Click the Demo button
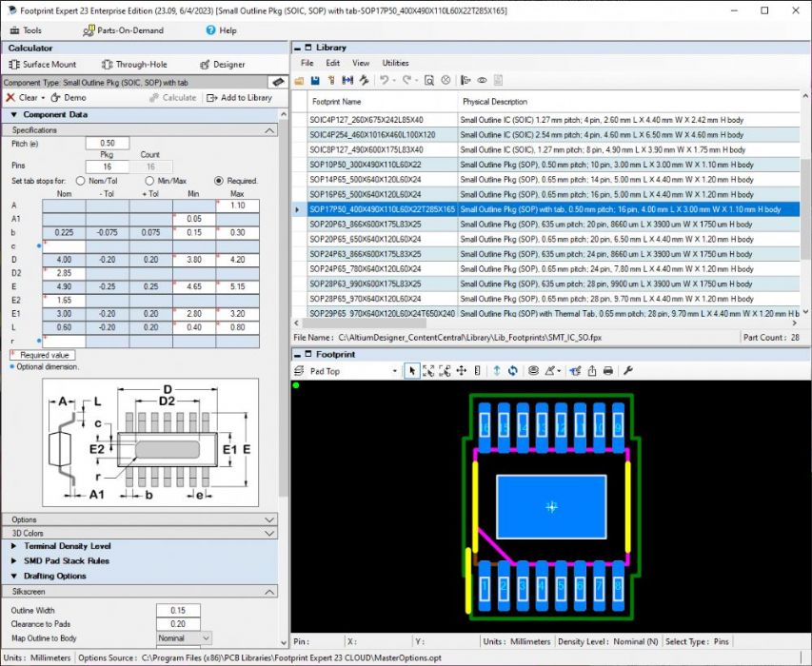This screenshot has width=812, height=666. (x=69, y=97)
